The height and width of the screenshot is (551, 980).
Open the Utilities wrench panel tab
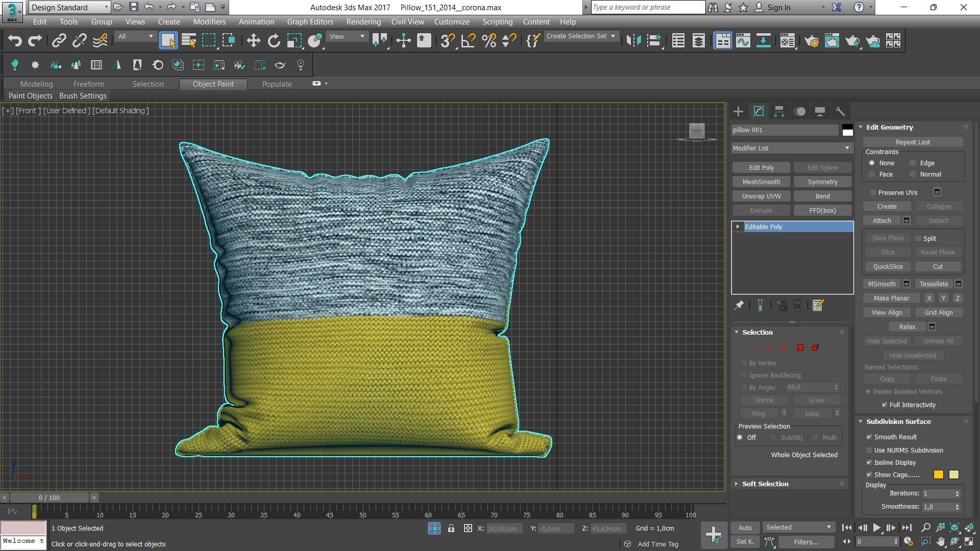(840, 111)
